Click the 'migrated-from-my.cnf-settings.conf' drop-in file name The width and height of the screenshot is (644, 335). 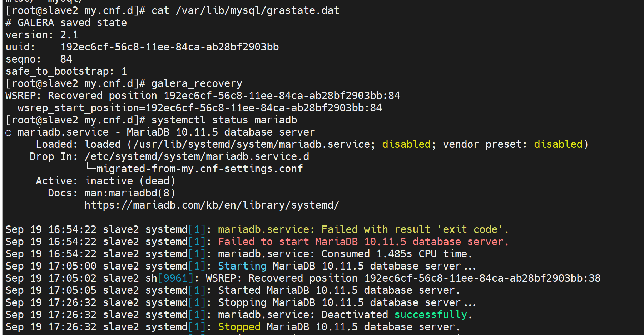[x=199, y=169]
